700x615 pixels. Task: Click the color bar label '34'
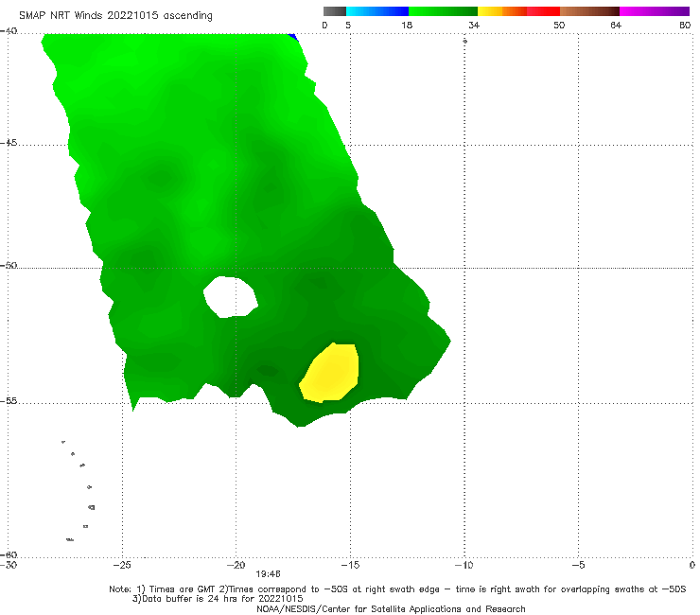tap(474, 26)
